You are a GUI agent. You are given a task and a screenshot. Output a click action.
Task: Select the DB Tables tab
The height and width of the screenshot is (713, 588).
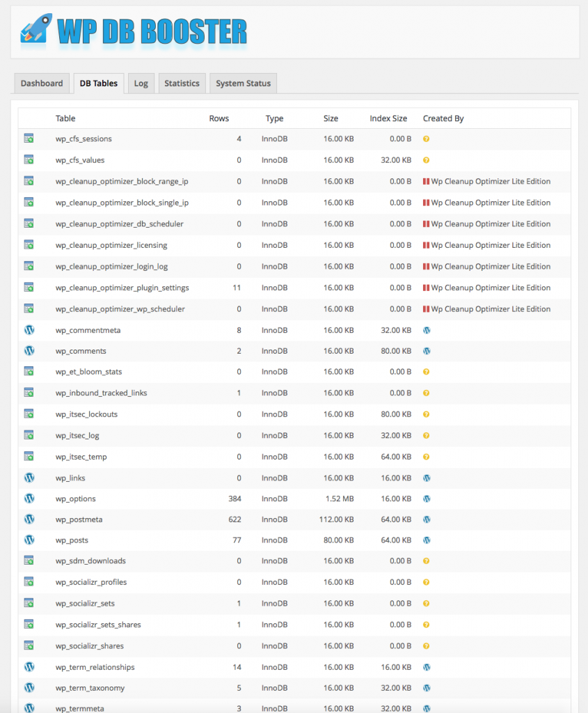pyautogui.click(x=99, y=84)
